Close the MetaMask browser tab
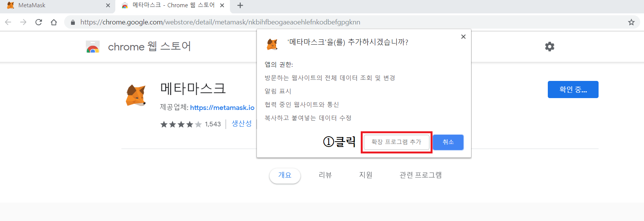The width and height of the screenshot is (644, 221). (108, 5)
